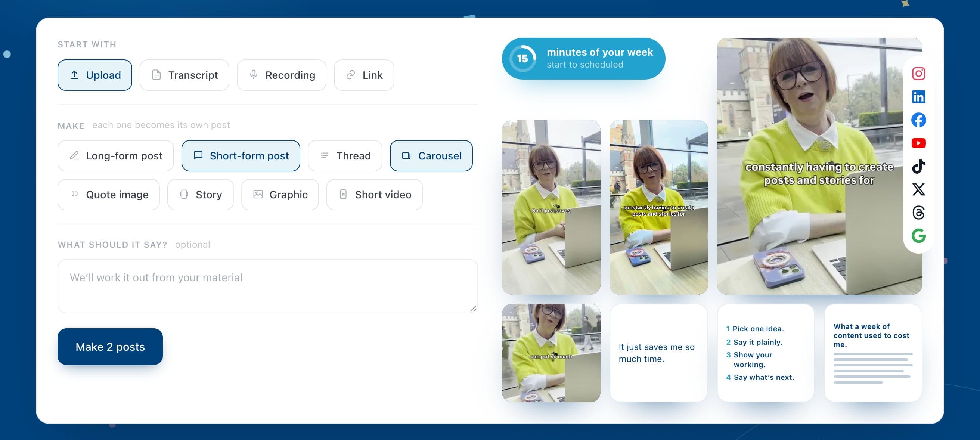This screenshot has height=440, width=980.
Task: Enable the Graphic format
Action: click(280, 195)
